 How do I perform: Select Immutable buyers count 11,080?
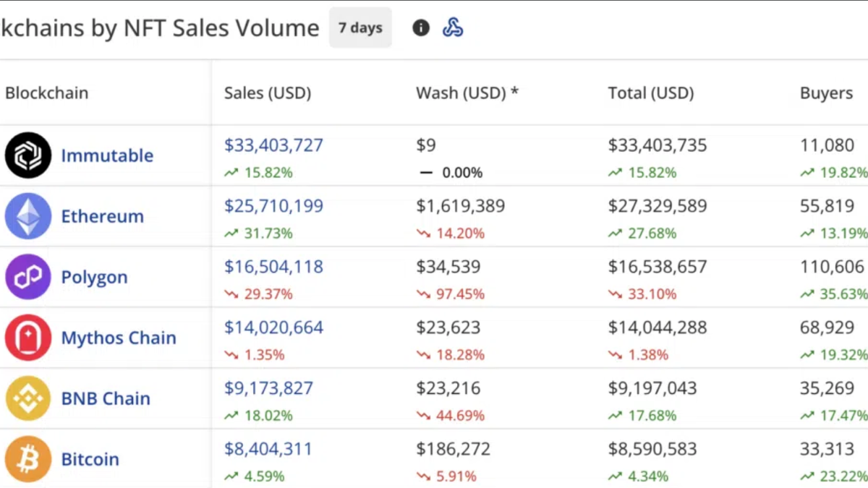pyautogui.click(x=827, y=145)
